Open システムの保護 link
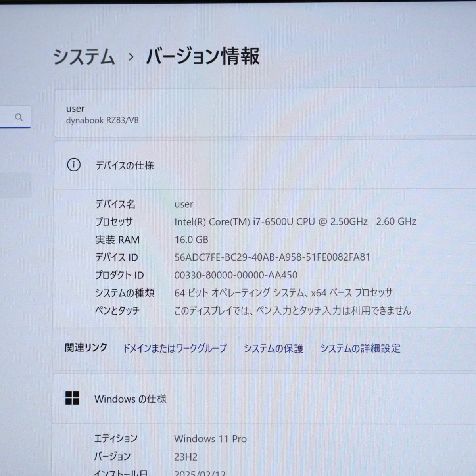Screen dimensions: 476x476 tap(273, 348)
